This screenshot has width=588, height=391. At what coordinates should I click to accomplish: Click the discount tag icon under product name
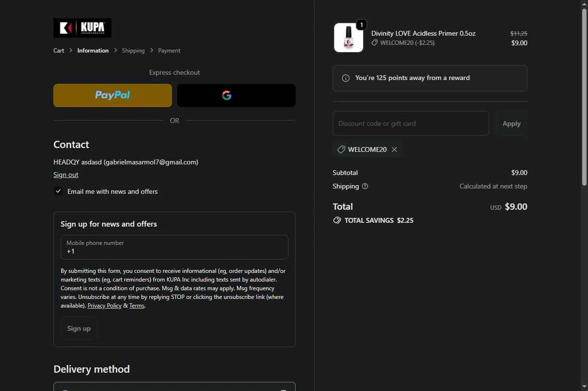[375, 43]
